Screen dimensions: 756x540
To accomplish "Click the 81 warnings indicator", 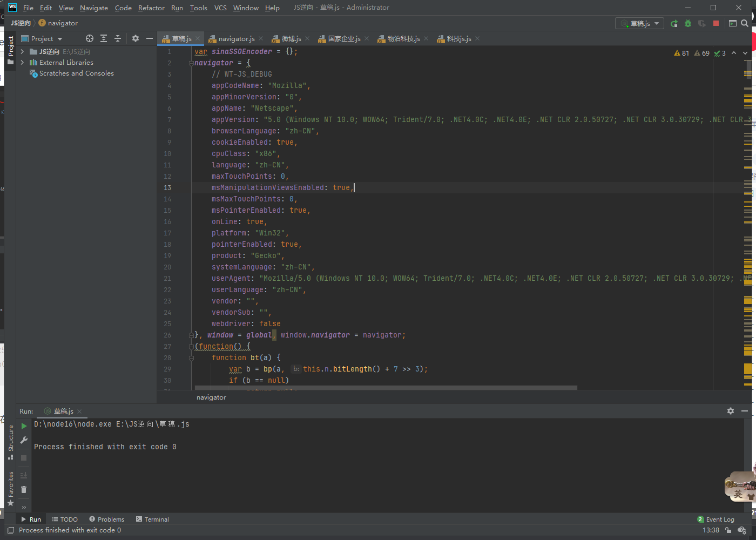I will (681, 53).
